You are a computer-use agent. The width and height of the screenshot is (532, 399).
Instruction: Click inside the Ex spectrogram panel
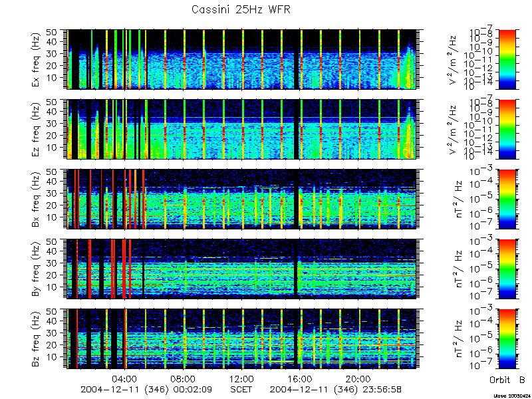(x=241, y=59)
